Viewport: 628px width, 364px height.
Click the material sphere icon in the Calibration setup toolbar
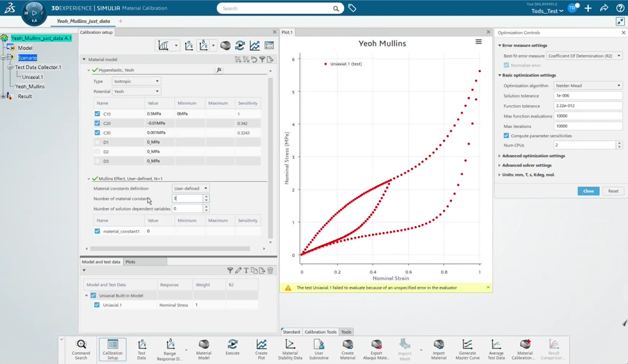226,46
